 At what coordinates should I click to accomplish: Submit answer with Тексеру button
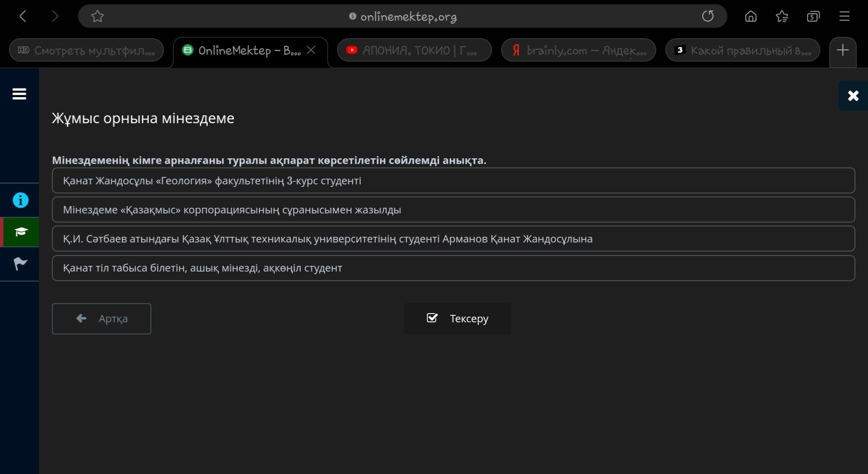(457, 319)
